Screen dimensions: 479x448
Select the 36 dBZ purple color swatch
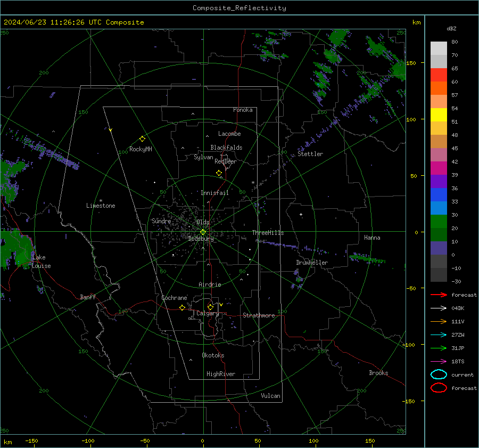[439, 181]
